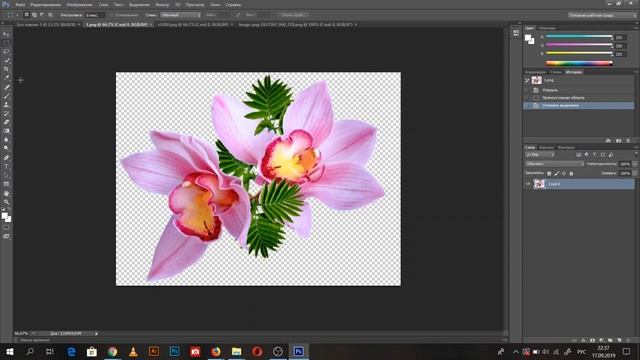Add layer mask from Layers panel footer

coord(592,340)
